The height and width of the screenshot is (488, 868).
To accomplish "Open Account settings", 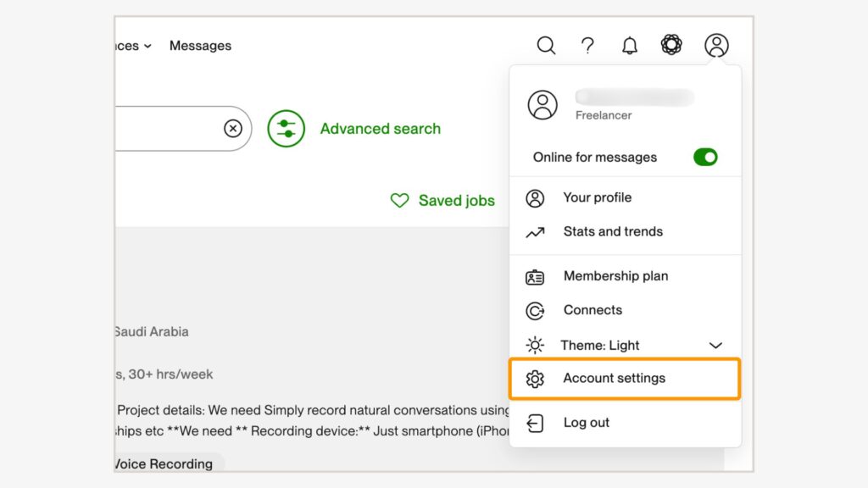I will point(615,379).
